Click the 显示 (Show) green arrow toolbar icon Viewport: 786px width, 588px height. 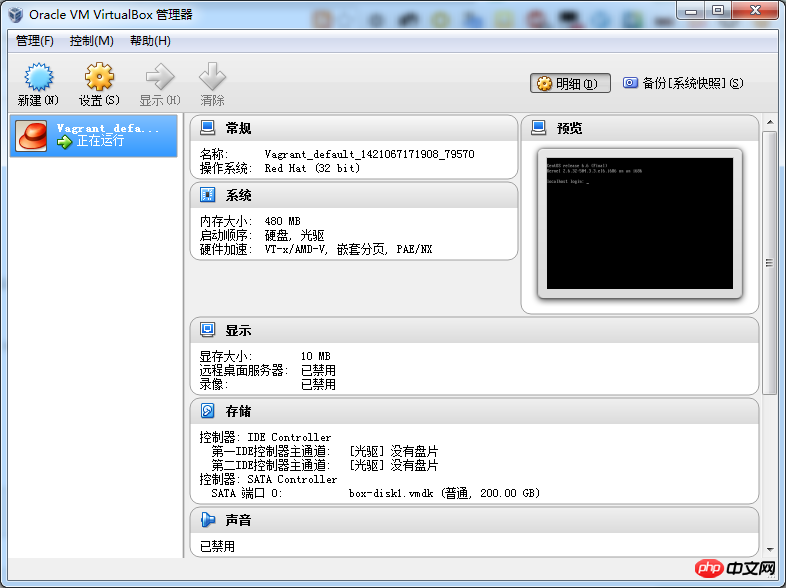tap(159, 79)
